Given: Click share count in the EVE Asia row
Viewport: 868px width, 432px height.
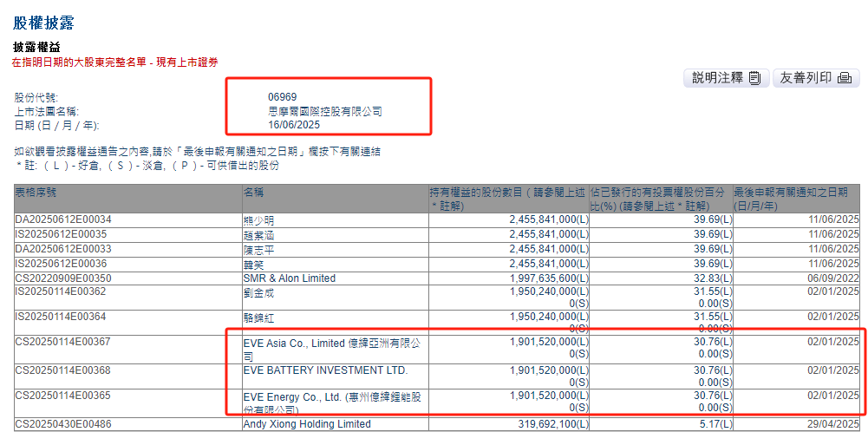Looking at the screenshot, I should coord(549,343).
